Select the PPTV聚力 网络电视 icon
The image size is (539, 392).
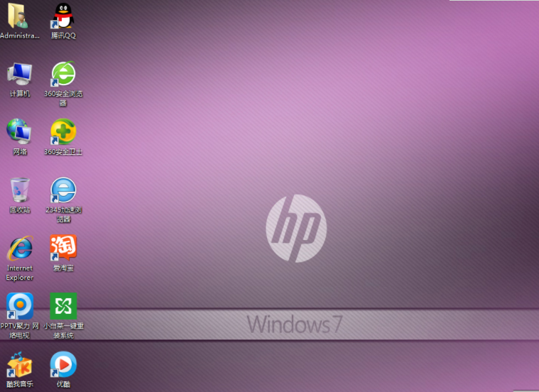pos(20,306)
